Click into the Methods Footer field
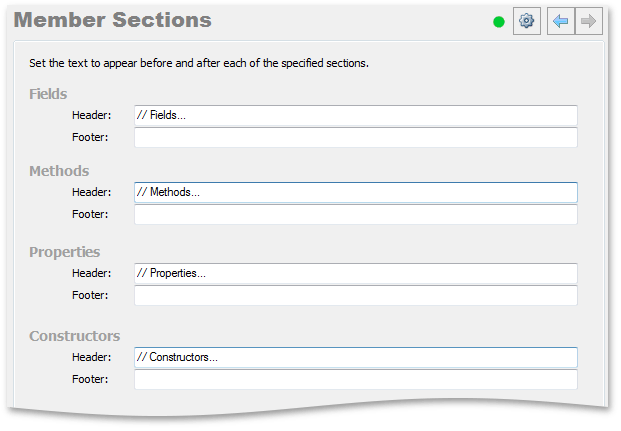Screen dimensions: 621x431 [x=356, y=214]
